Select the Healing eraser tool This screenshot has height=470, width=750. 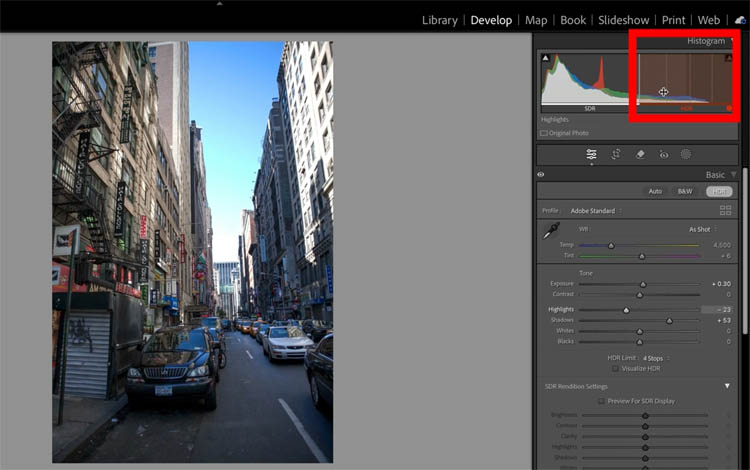(x=640, y=154)
